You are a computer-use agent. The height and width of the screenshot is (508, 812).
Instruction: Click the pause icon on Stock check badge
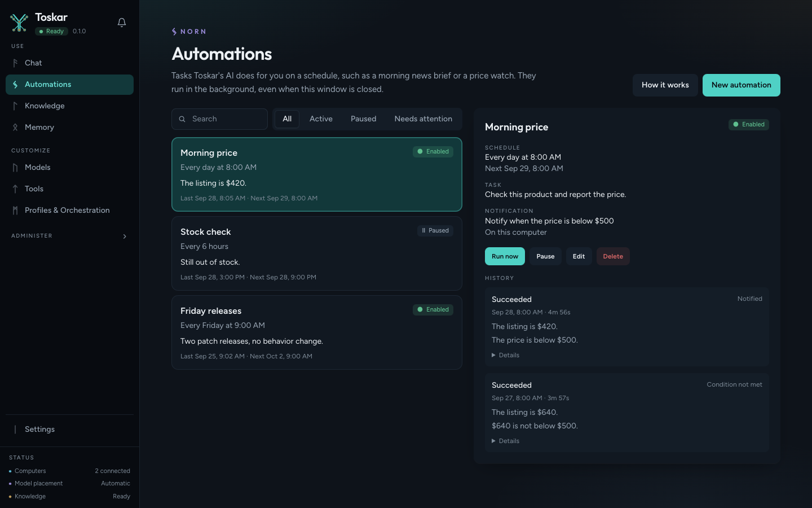coord(423,230)
